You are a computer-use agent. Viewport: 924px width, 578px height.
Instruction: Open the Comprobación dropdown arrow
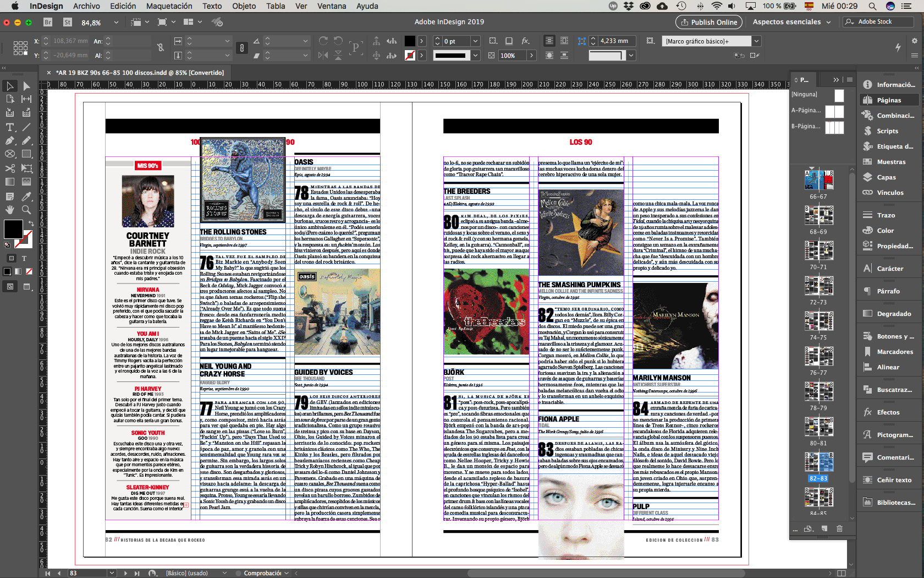287,573
